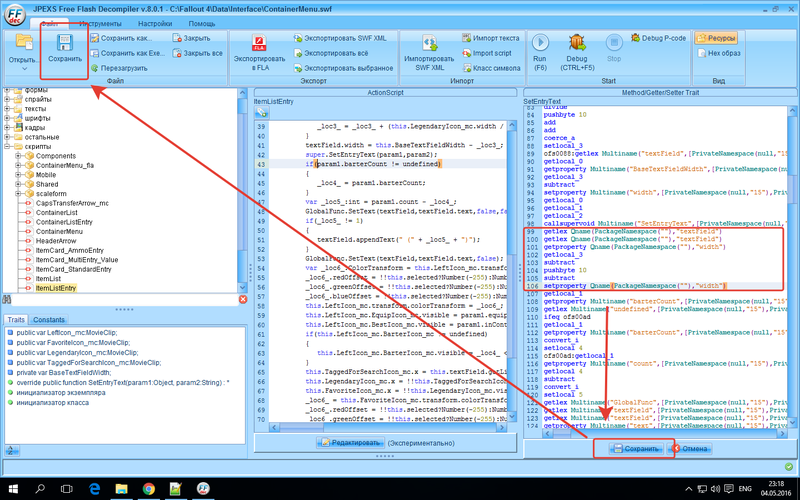800x500 pixels.
Task: Click the tree search input field
Action: pos(124,299)
